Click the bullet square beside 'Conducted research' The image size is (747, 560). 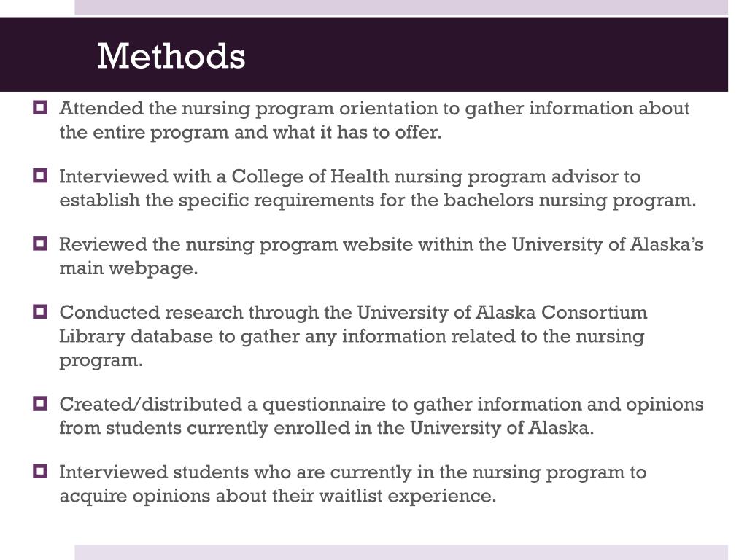tap(41, 312)
